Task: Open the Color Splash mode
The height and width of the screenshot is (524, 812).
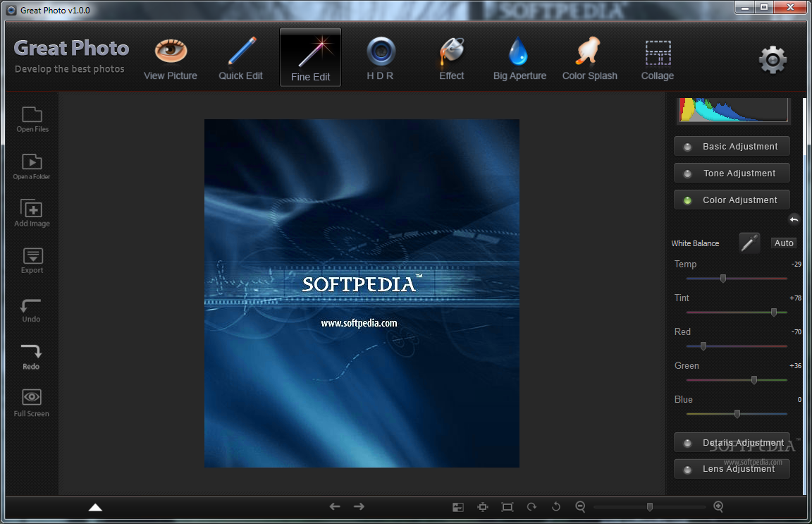Action: (589, 59)
